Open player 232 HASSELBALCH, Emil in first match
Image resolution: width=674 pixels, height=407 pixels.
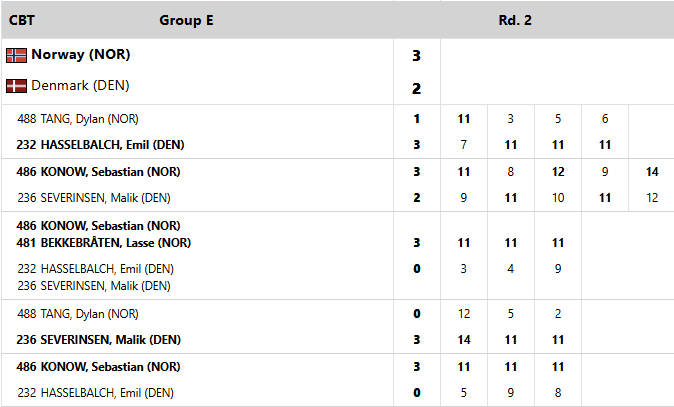(100, 145)
